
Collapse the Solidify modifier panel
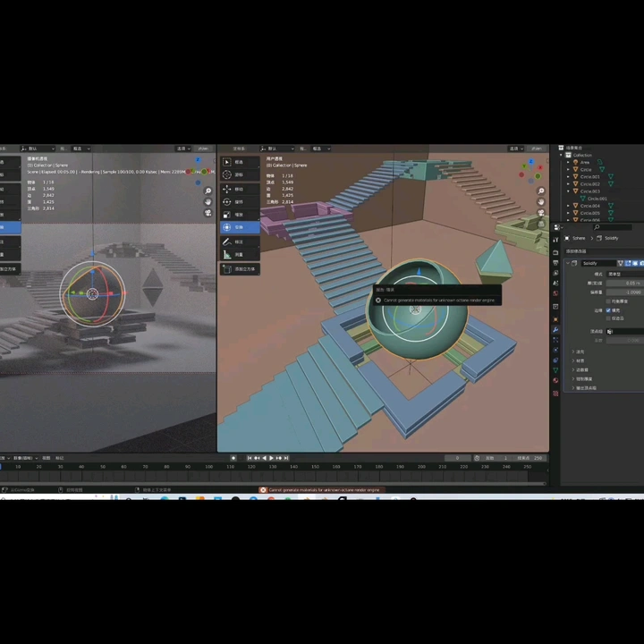(569, 263)
